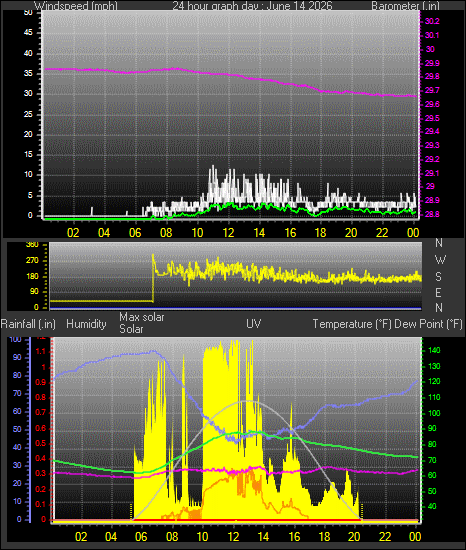
Task: Click the Rainfall (.in) legend label
Action: [x=28, y=324]
